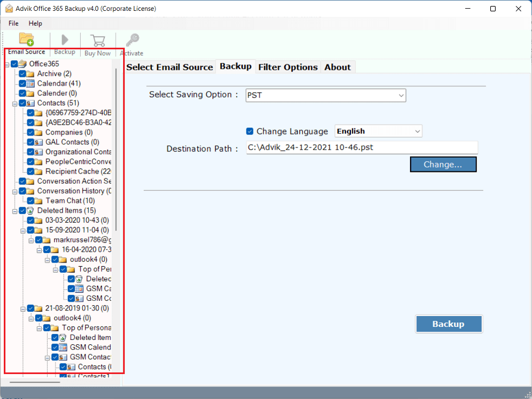Click the Destination Path text field
Viewport: 532px width, 399px height.
(362, 147)
